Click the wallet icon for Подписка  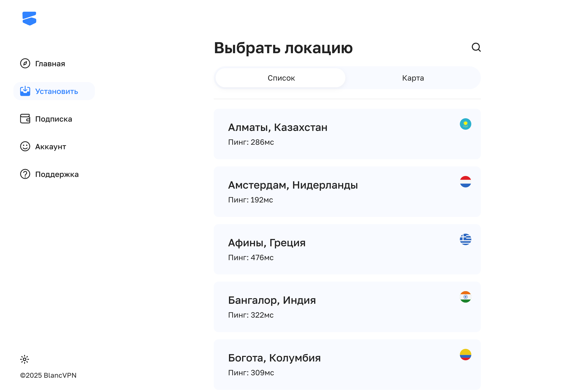[25, 119]
